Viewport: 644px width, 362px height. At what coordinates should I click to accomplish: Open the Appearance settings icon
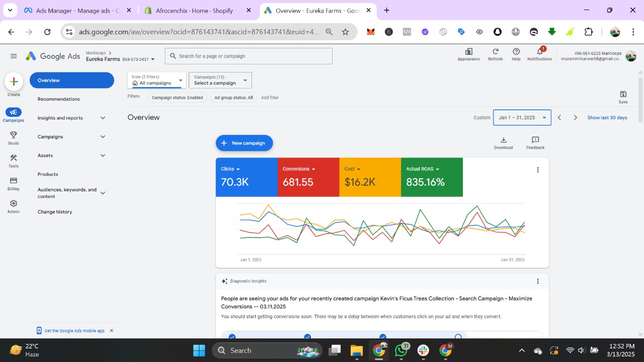click(x=468, y=54)
